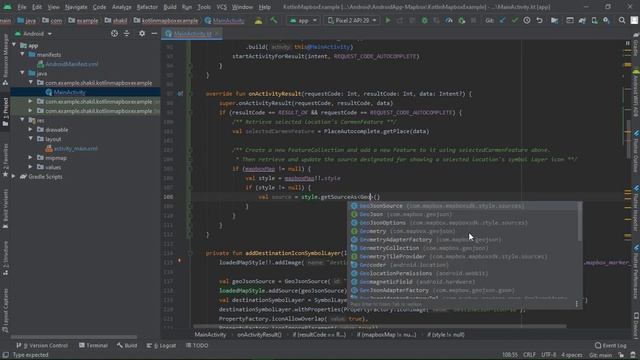Open the File menu
640x360 pixels.
pyautogui.click(x=22, y=7)
